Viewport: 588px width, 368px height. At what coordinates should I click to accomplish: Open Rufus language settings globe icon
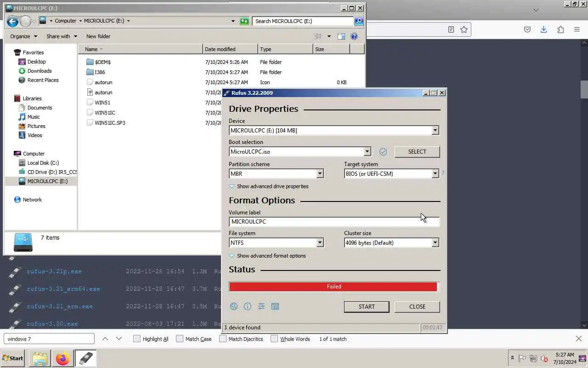(234, 306)
